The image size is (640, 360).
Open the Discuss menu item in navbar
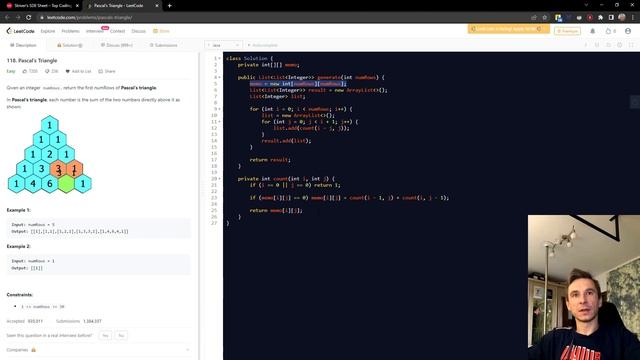(x=138, y=31)
